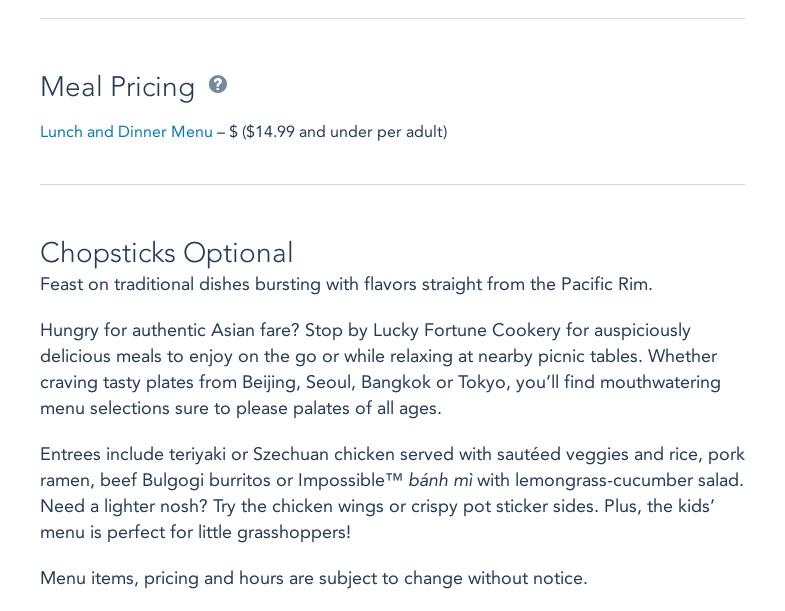Click the Meal Pricing help question-mark icon

218,85
